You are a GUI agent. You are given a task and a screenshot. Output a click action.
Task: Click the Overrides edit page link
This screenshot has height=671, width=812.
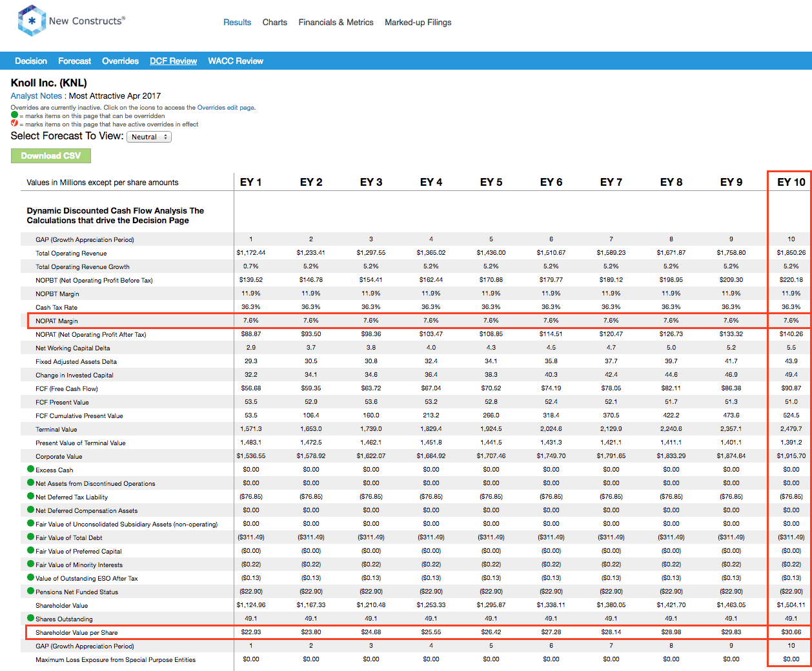click(226, 108)
